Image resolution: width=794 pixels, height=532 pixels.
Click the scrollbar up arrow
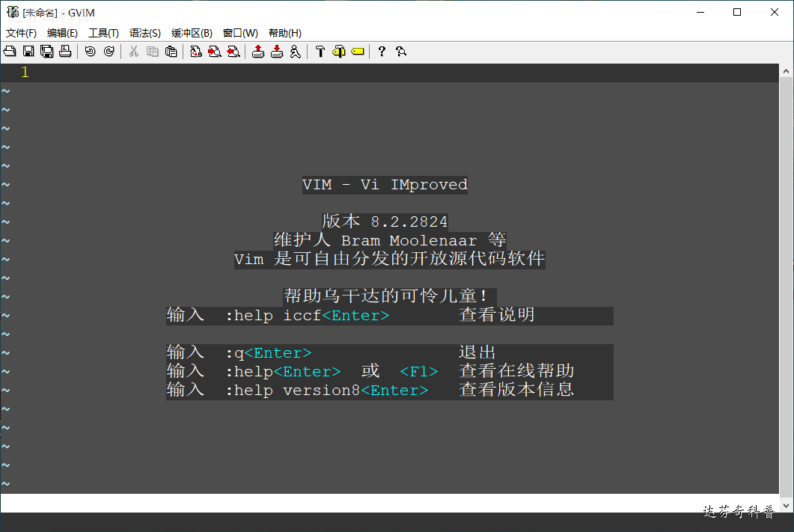[x=786, y=70]
